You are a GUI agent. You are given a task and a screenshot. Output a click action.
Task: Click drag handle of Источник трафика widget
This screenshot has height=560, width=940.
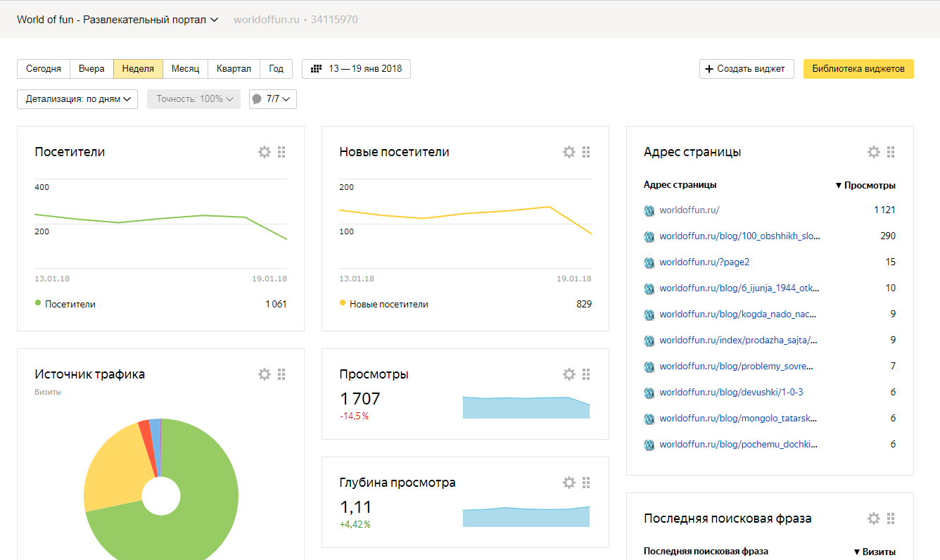(281, 374)
